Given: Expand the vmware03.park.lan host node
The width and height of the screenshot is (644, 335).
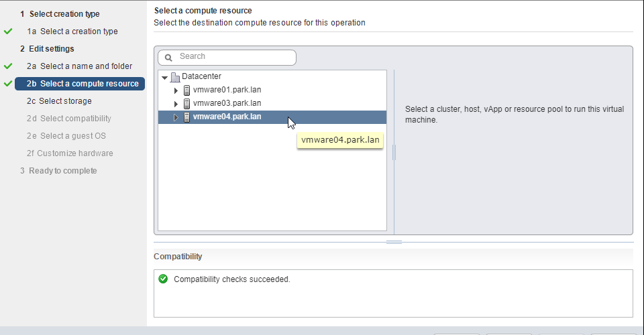Looking at the screenshot, I should point(176,104).
